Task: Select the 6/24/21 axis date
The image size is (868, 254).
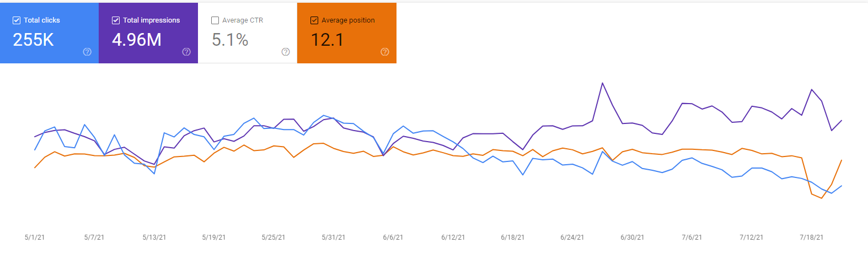Action: 572,237
